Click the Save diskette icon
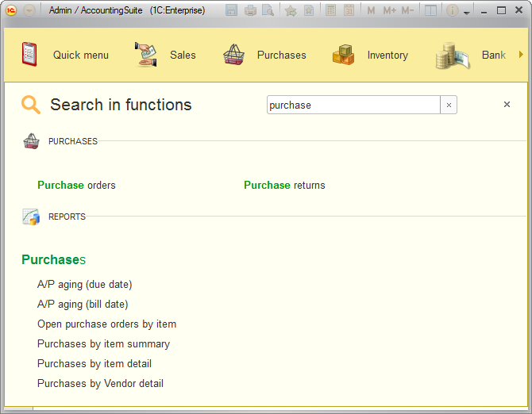The width and height of the screenshot is (532, 414). point(231,10)
